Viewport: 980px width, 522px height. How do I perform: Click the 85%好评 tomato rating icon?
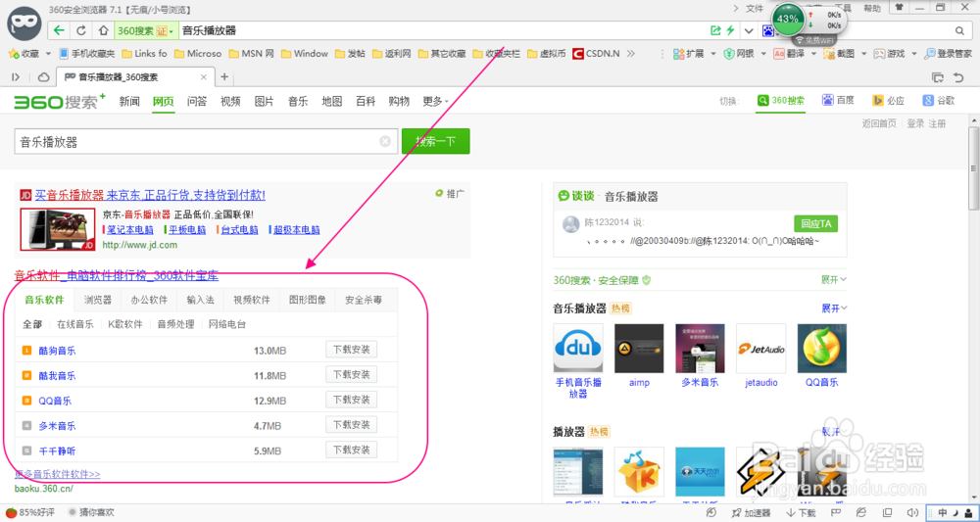coord(10,512)
